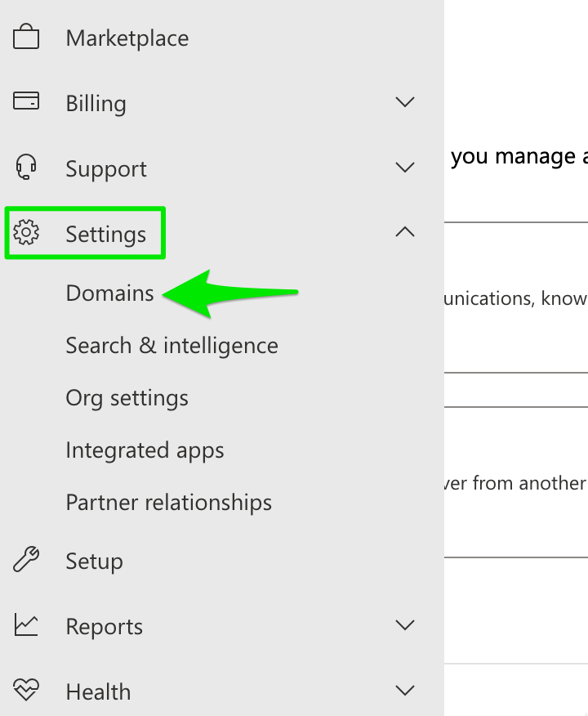Expand the Support section chevron
The width and height of the screenshot is (588, 716).
click(405, 167)
